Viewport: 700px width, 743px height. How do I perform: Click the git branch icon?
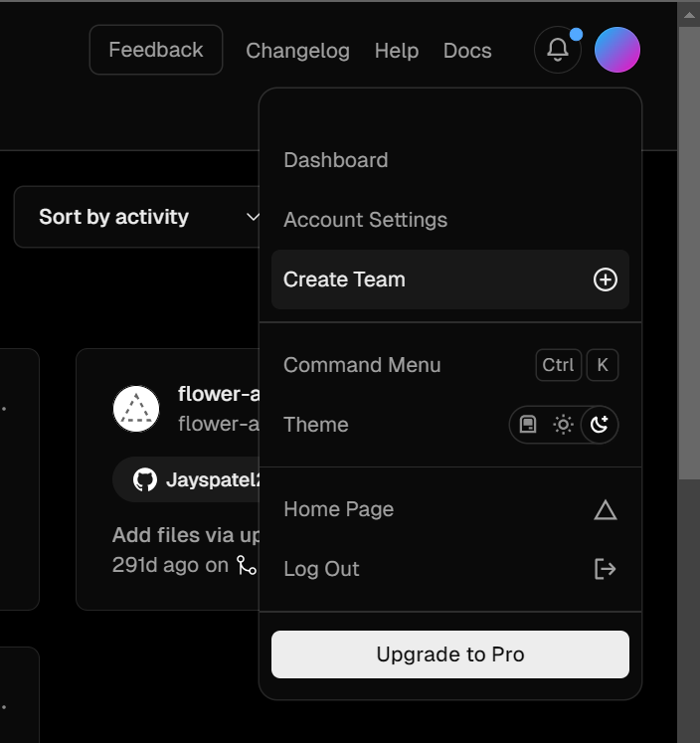coord(246,565)
